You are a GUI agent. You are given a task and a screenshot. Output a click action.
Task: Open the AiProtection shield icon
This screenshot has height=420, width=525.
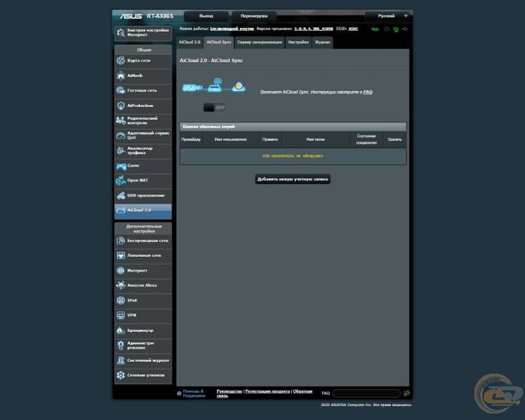click(x=120, y=106)
